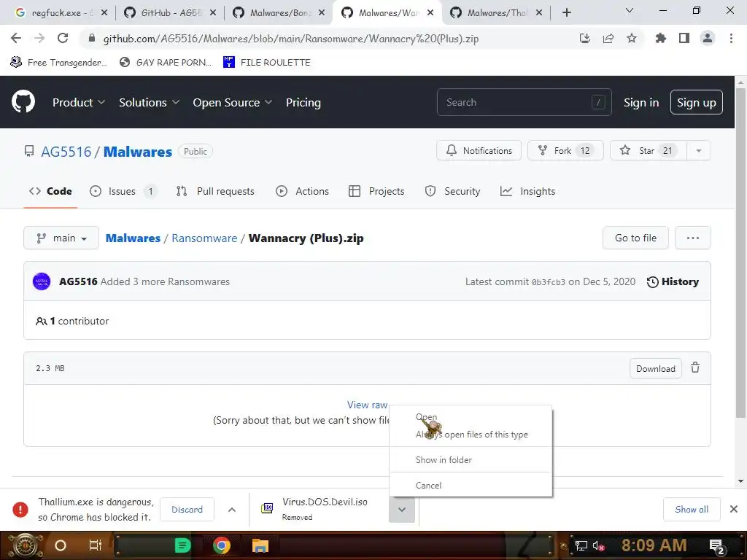Toggle the Chrome side panel icon
Viewport: 747px width, 560px height.
(x=684, y=39)
